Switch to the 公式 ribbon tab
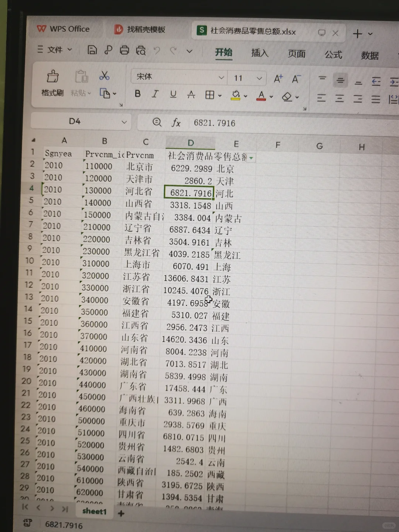Screen dimensions: 399x532 pyautogui.click(x=333, y=55)
